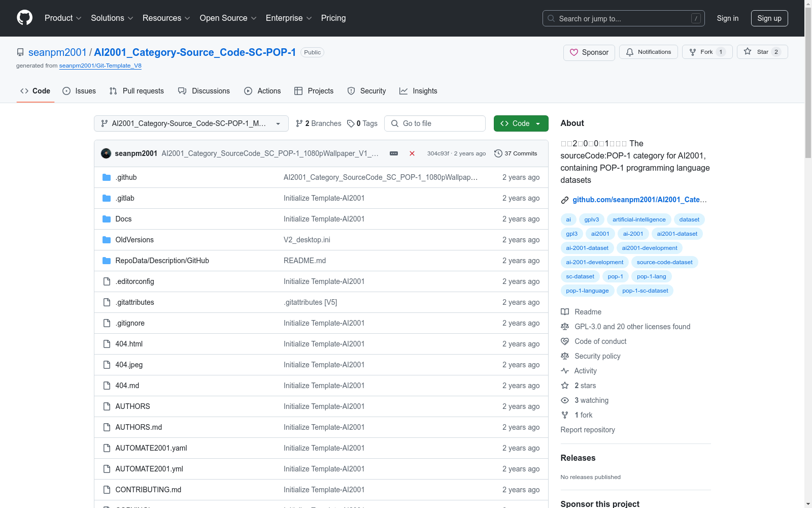Click the artificial-intelligence topic tag

click(x=639, y=219)
